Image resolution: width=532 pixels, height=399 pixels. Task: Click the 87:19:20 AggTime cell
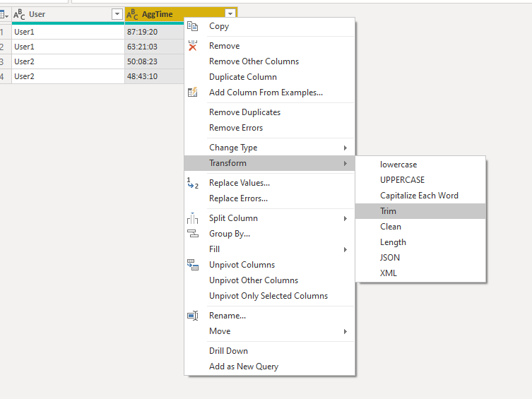[x=155, y=32]
